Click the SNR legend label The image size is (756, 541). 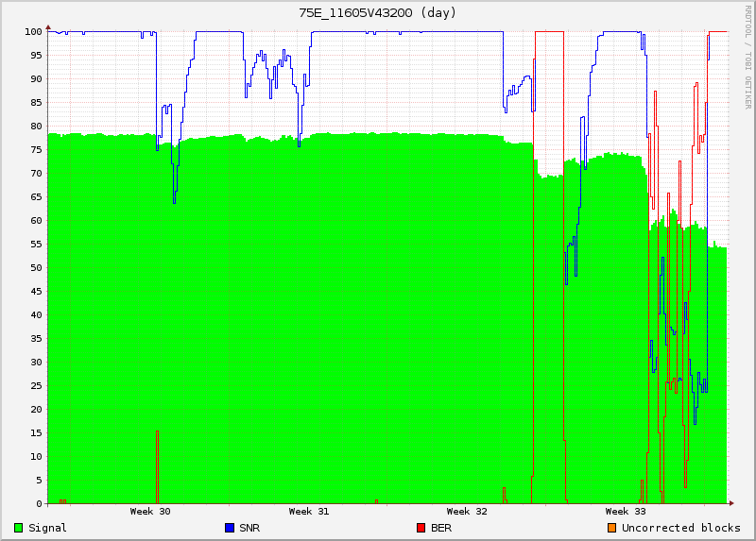pos(249,528)
